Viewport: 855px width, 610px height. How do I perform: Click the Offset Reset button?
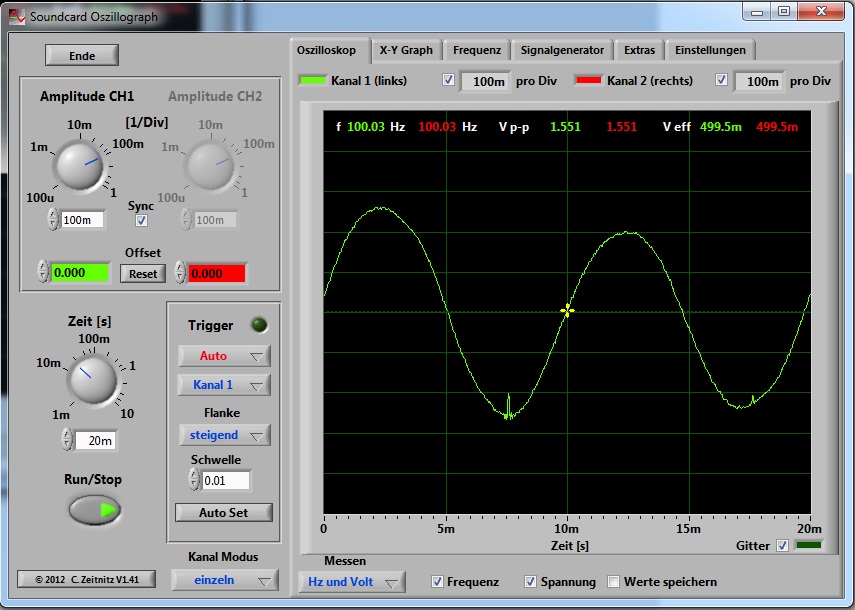coord(143,274)
